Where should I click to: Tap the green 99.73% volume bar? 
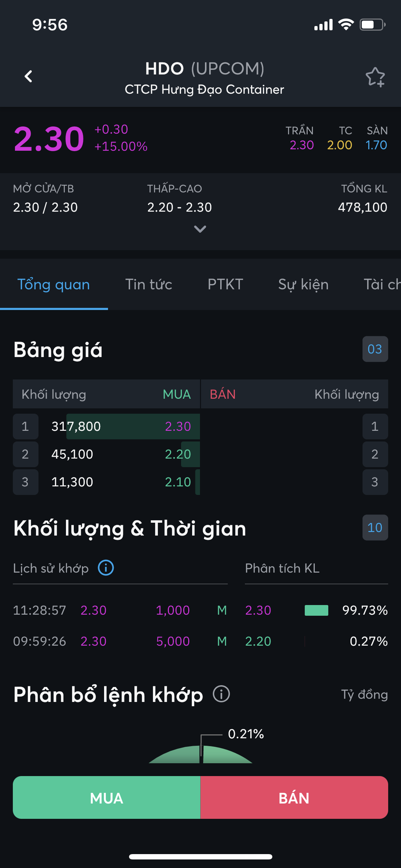[316, 610]
